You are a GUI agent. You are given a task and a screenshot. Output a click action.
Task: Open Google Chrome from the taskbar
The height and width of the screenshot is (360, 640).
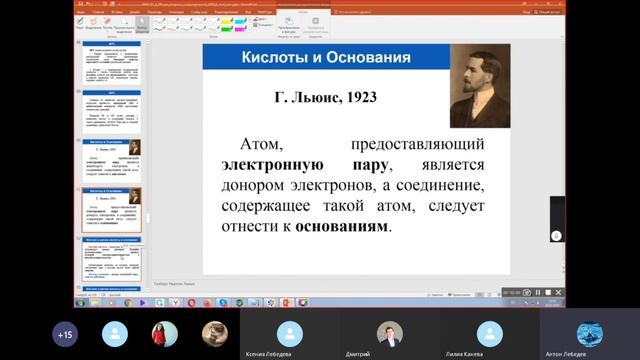pos(128,303)
